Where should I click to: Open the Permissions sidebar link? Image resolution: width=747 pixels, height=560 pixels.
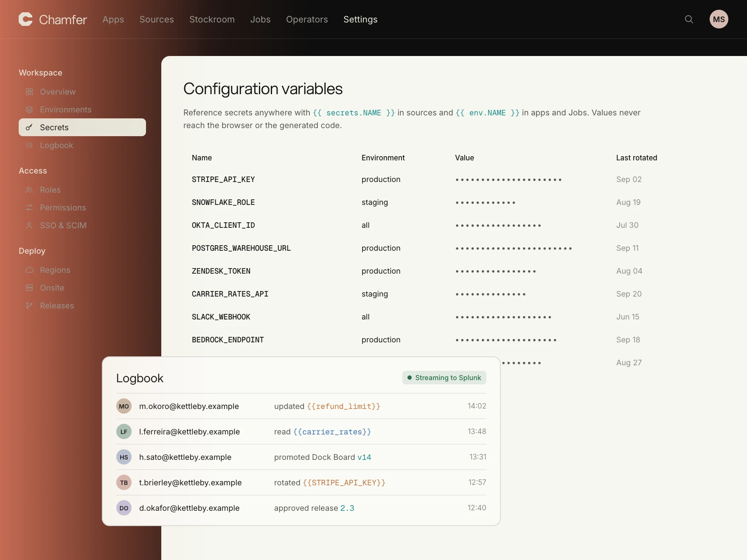[x=82, y=207]
